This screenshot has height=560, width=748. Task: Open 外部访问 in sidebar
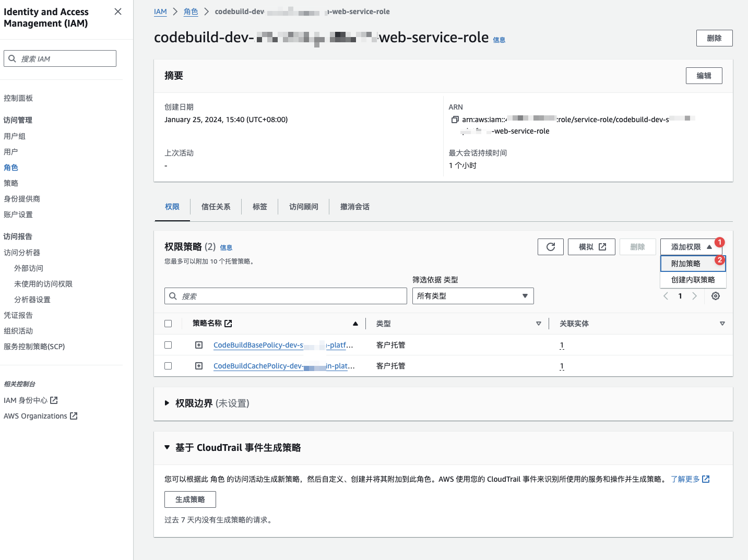(29, 268)
